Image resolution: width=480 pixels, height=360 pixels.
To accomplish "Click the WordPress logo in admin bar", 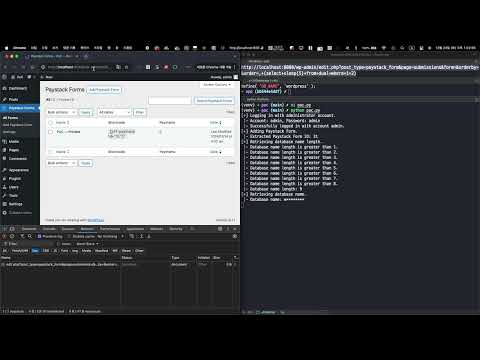I will pos(4,77).
